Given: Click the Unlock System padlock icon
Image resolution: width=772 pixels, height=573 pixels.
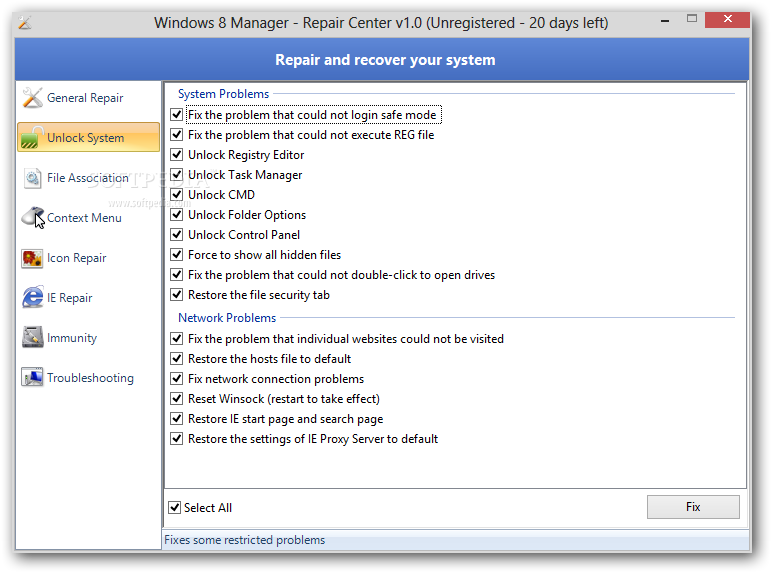Looking at the screenshot, I should (31, 137).
